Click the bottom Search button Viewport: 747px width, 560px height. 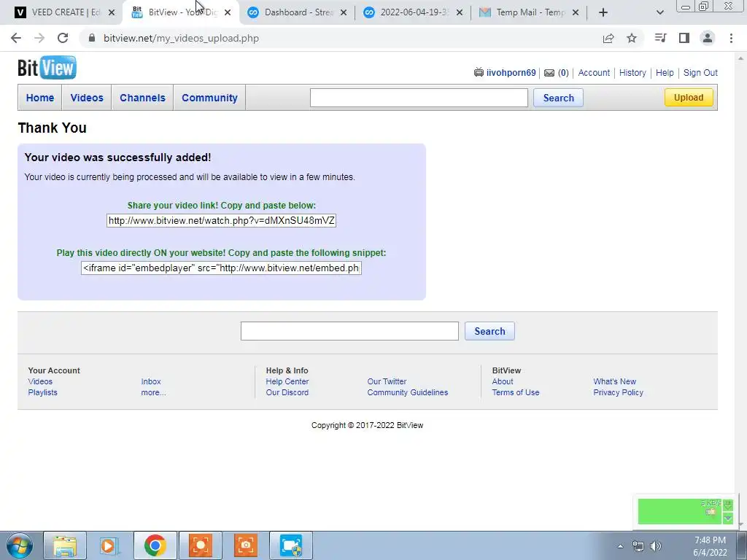click(489, 331)
